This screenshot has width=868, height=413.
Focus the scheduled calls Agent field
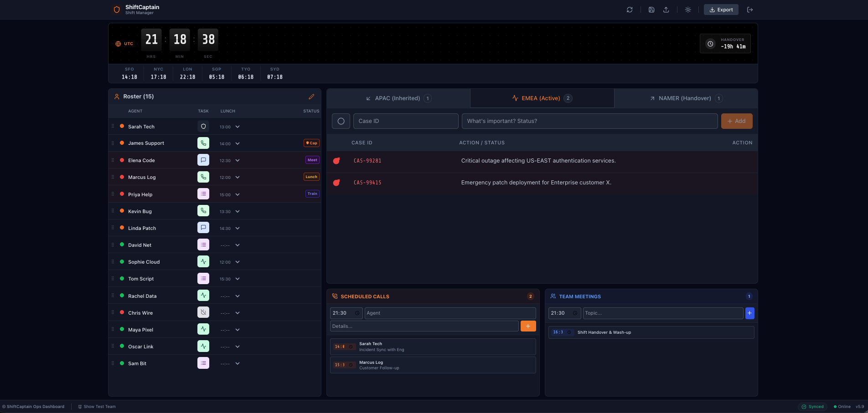point(450,313)
